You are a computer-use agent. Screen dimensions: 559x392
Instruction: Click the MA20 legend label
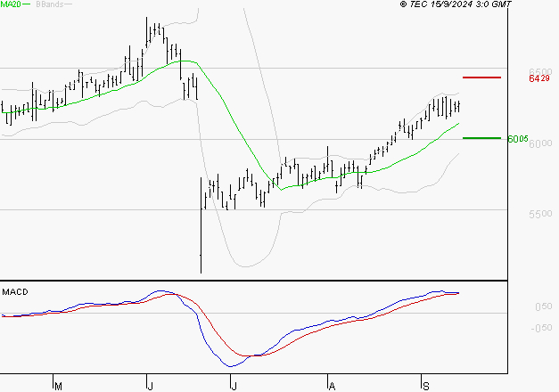coord(11,4)
